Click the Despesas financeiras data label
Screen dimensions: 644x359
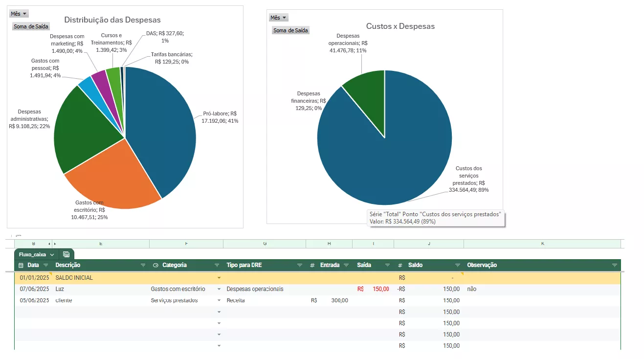point(308,100)
